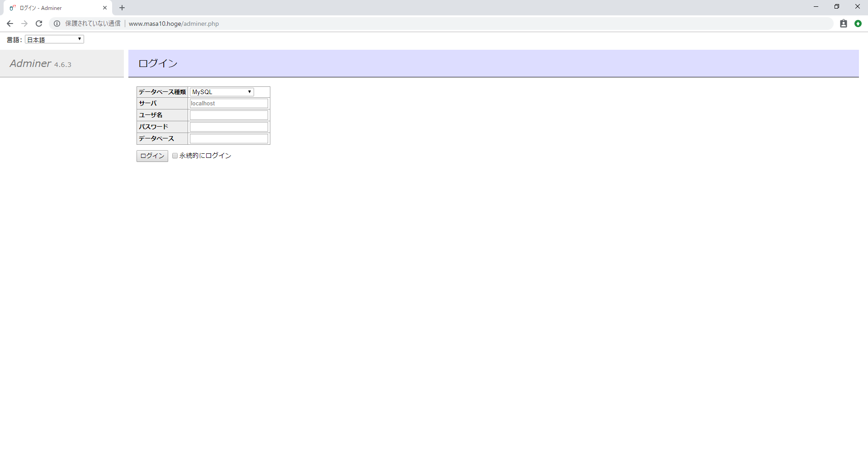Viewport: 868px width, 475px height.
Task: Focus the ユーザ名 input field
Action: [229, 115]
